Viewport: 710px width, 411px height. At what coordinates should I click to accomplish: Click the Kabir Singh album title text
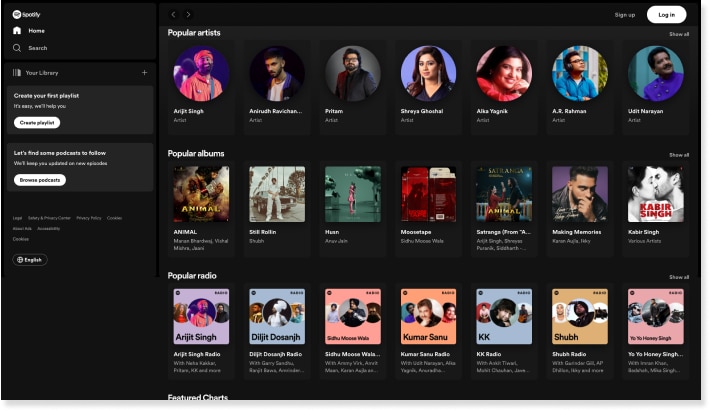[643, 232]
